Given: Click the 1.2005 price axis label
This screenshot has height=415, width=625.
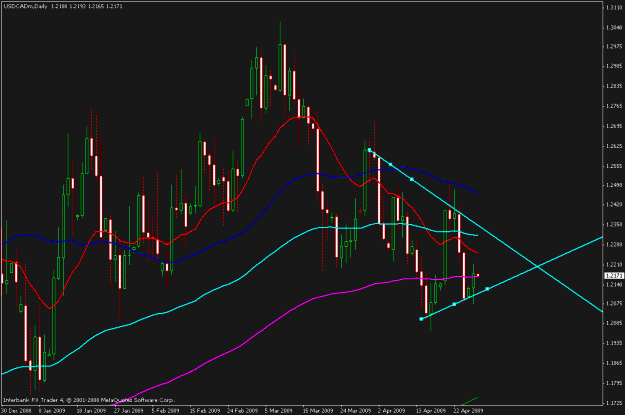Looking at the screenshot, I should (x=614, y=323).
